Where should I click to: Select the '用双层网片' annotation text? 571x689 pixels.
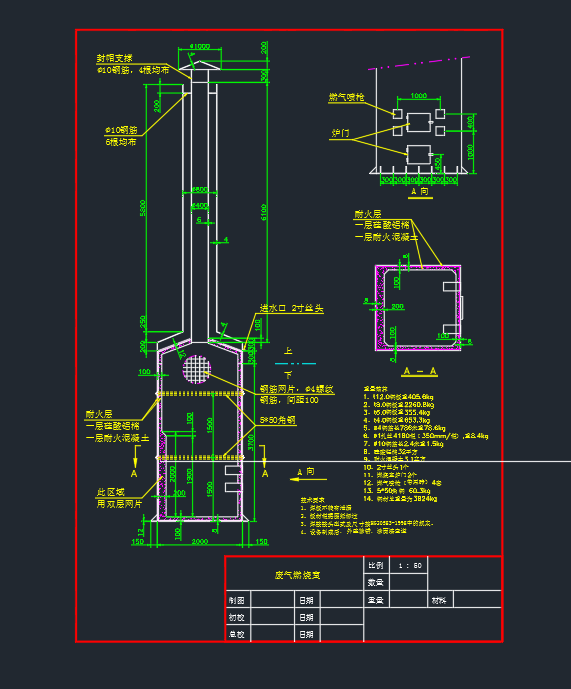point(120,504)
